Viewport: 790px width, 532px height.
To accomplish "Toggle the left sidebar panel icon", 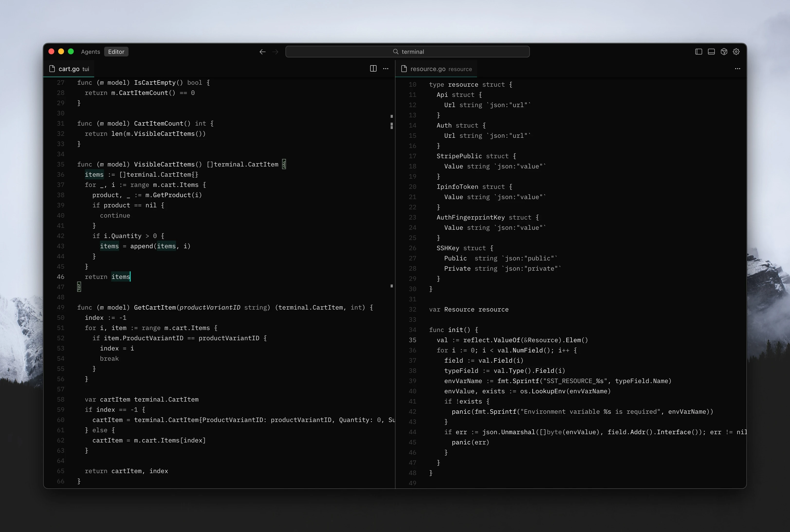I will pos(698,52).
